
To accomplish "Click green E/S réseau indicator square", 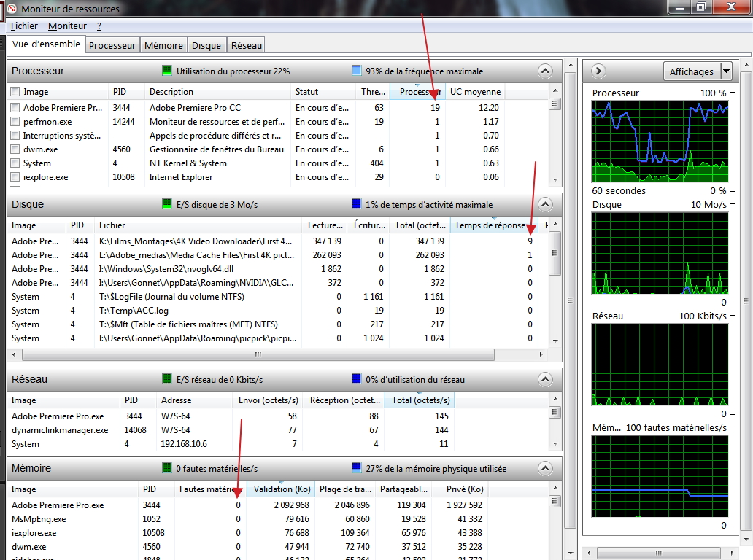I will click(x=166, y=379).
